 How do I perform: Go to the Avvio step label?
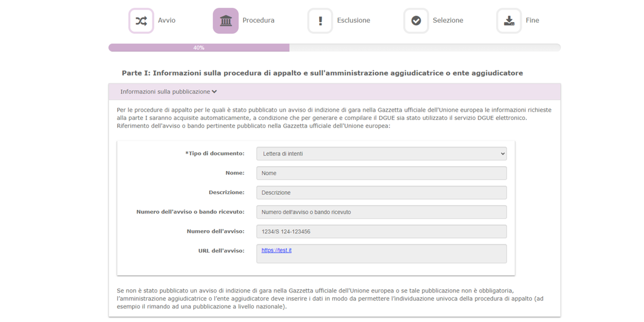(x=166, y=21)
